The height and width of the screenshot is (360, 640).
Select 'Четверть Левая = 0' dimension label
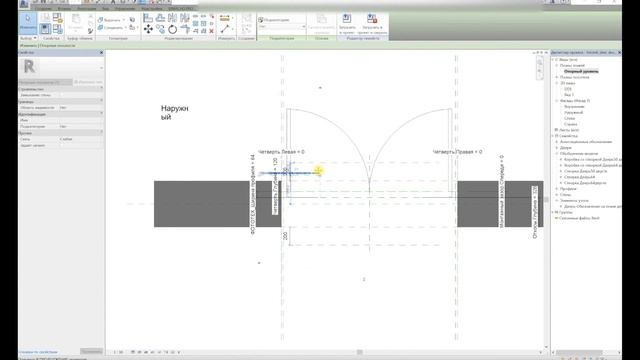coord(281,152)
